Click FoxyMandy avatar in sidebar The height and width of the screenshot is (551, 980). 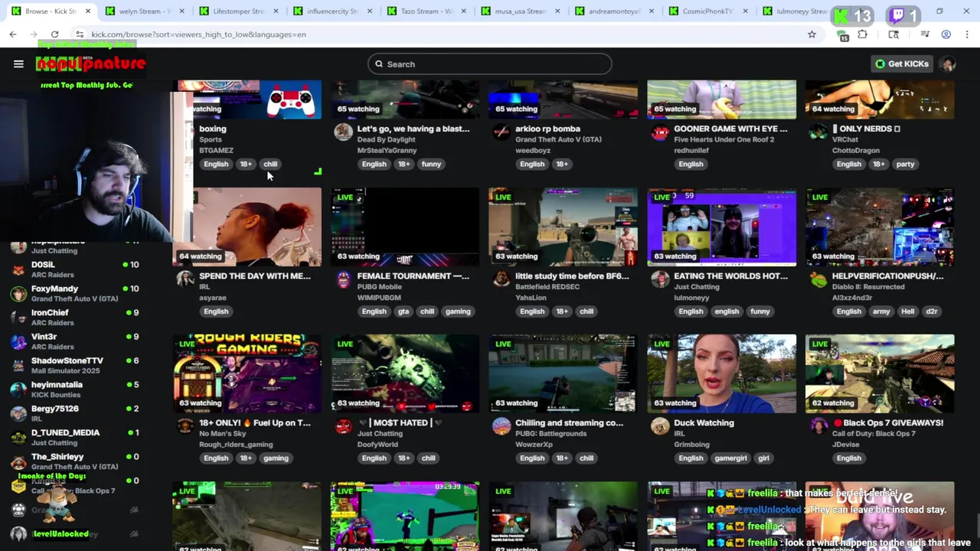pos(18,294)
